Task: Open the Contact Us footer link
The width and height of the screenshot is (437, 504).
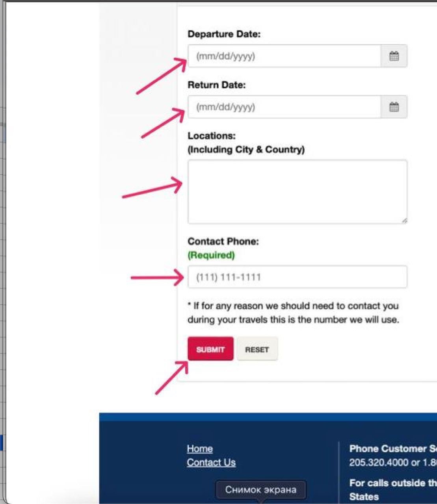Action: tap(211, 463)
